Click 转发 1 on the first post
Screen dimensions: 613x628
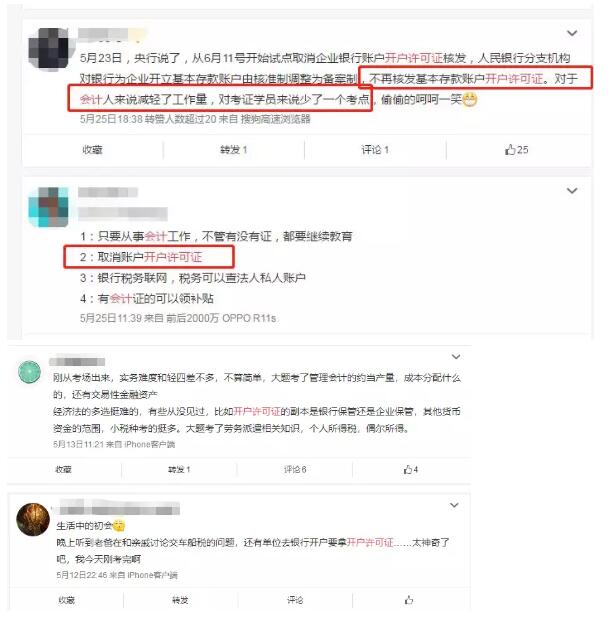click(x=234, y=150)
